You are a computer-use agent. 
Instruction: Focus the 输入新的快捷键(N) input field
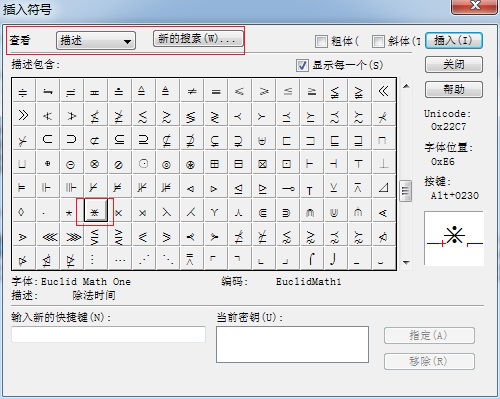point(108,334)
